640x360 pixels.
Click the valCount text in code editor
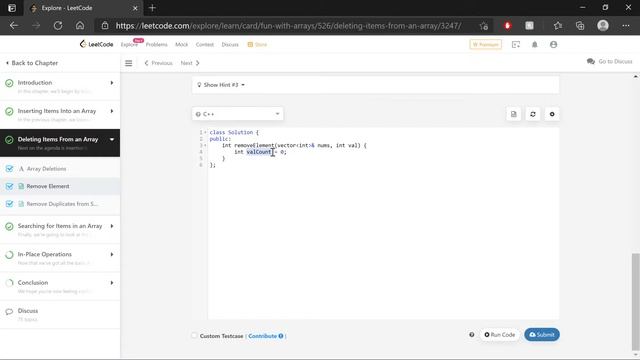(x=259, y=152)
